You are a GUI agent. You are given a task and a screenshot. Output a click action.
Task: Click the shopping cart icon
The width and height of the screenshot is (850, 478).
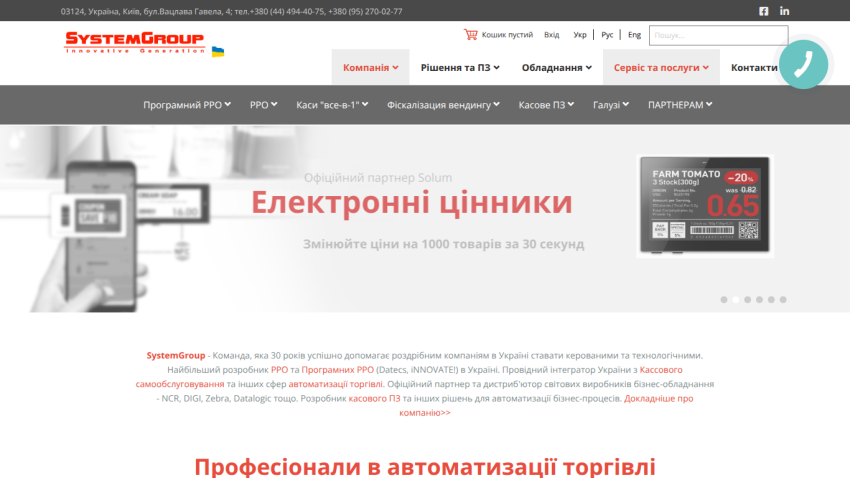[471, 35]
